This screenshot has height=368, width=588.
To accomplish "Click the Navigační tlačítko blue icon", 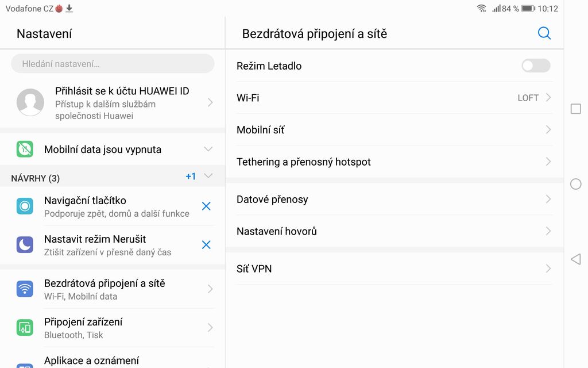I will (x=25, y=206).
